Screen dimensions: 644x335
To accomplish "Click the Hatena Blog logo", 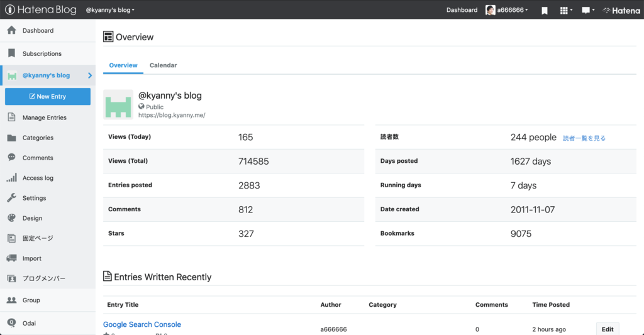I will click(x=41, y=10).
